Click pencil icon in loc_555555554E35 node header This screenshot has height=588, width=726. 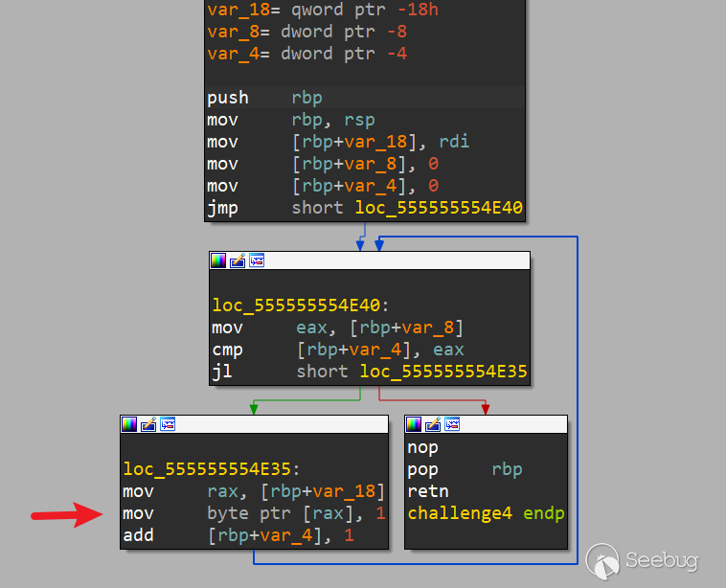[148, 424]
